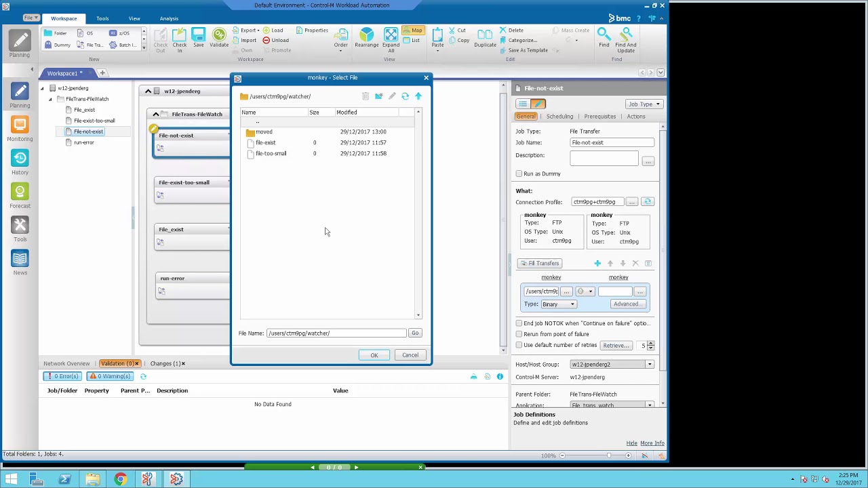Click Expand All in the ribbon
This screenshot has height=488, width=868.
point(391,41)
